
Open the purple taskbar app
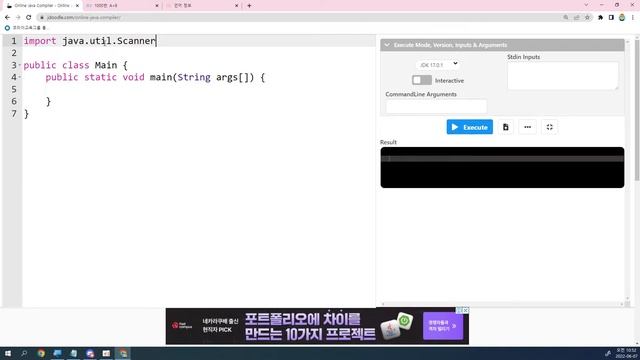tap(90, 353)
